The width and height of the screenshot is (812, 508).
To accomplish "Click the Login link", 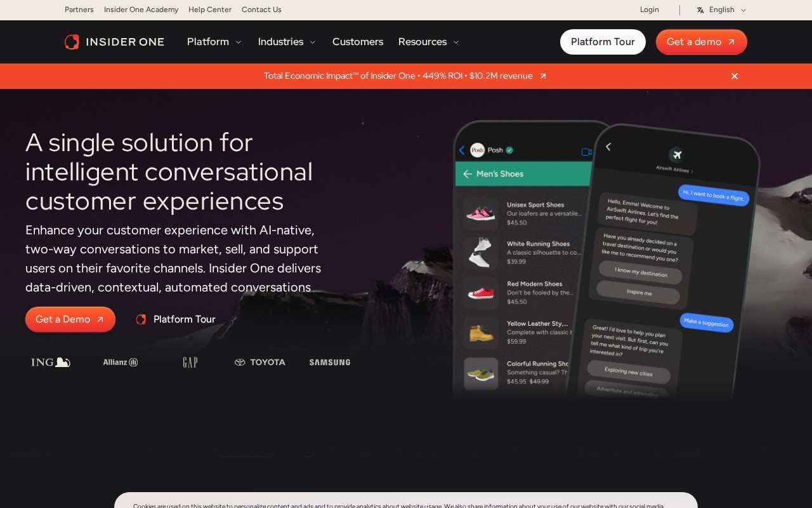I will tap(650, 10).
